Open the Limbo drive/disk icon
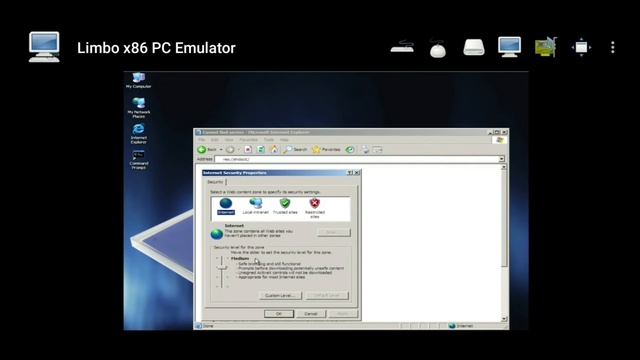The height and width of the screenshot is (360, 640). coord(473,47)
